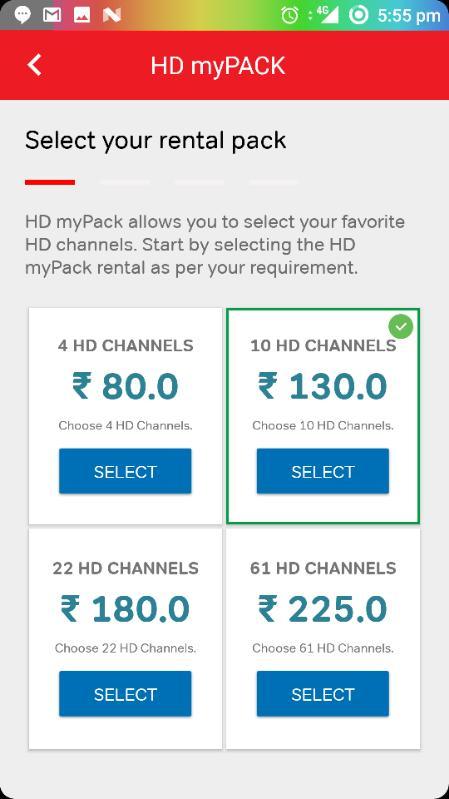The height and width of the screenshot is (799, 449).
Task: Tap the Android N notification icon
Action: [111, 15]
